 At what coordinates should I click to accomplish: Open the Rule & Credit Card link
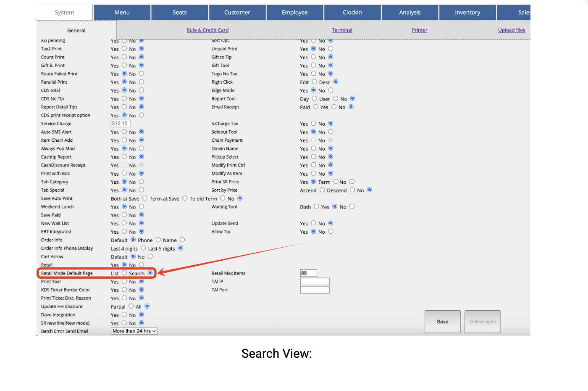[x=207, y=30]
